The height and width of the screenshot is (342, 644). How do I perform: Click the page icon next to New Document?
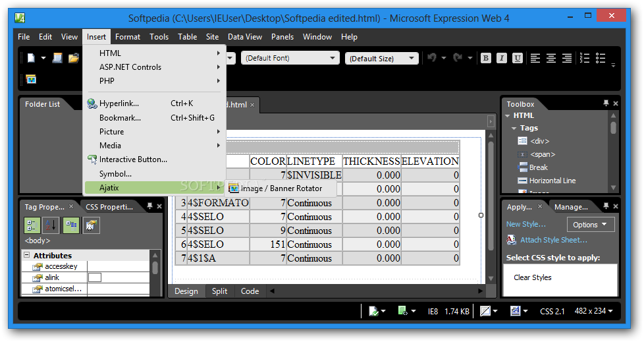coord(57,58)
